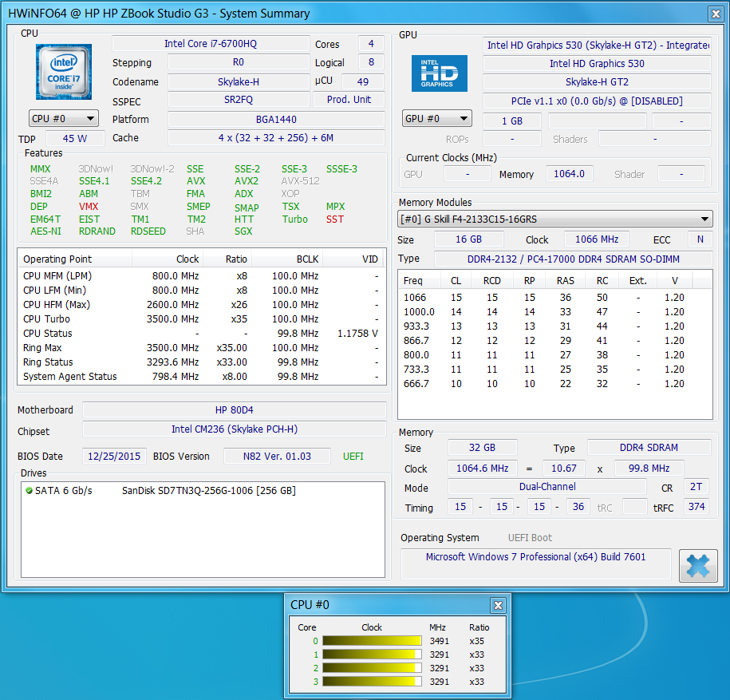Select the CPU MFM (LPM) row

point(202,275)
